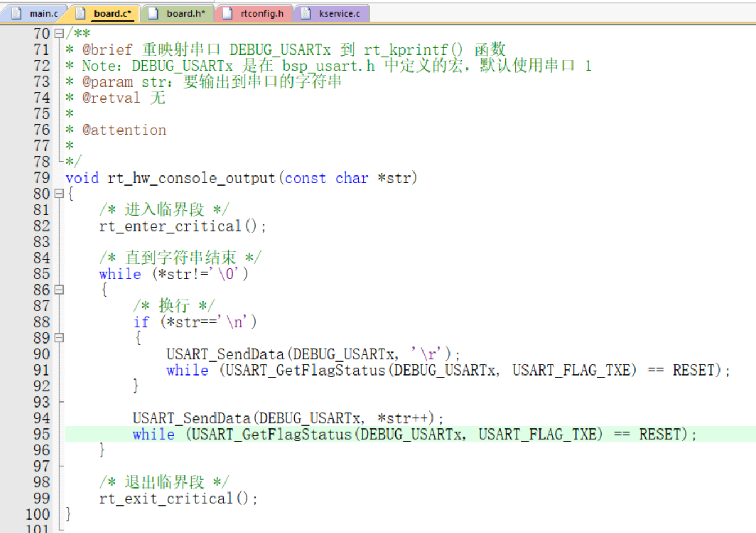Screen dimensions: 756x533
Task: Collapse the if block at line 89
Action: pos(58,338)
